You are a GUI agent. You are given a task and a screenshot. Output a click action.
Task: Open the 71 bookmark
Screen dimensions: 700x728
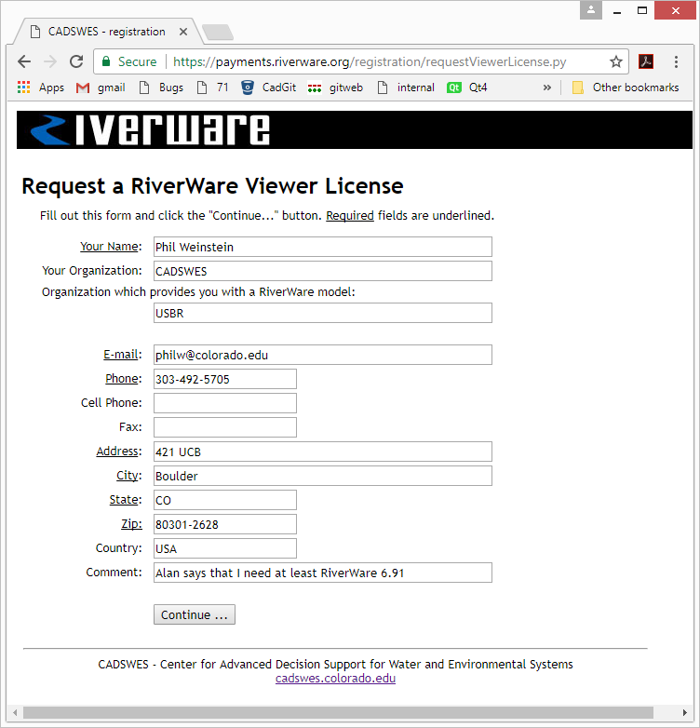[212, 88]
